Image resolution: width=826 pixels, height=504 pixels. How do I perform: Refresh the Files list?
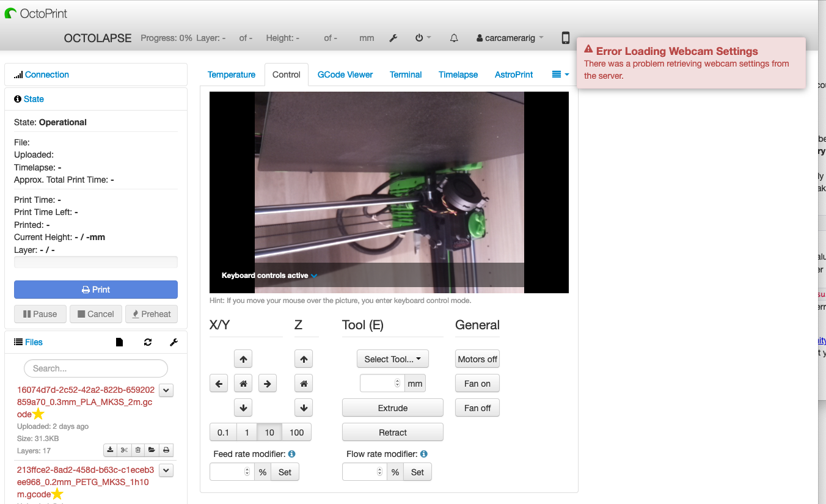pos(148,342)
